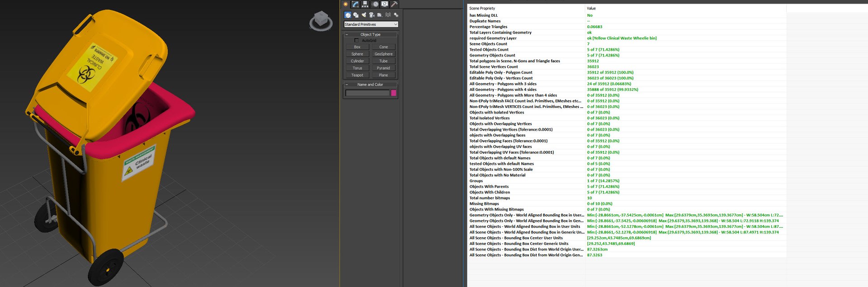Select the Space Warps category icon
The image size is (868, 287).
388,15
